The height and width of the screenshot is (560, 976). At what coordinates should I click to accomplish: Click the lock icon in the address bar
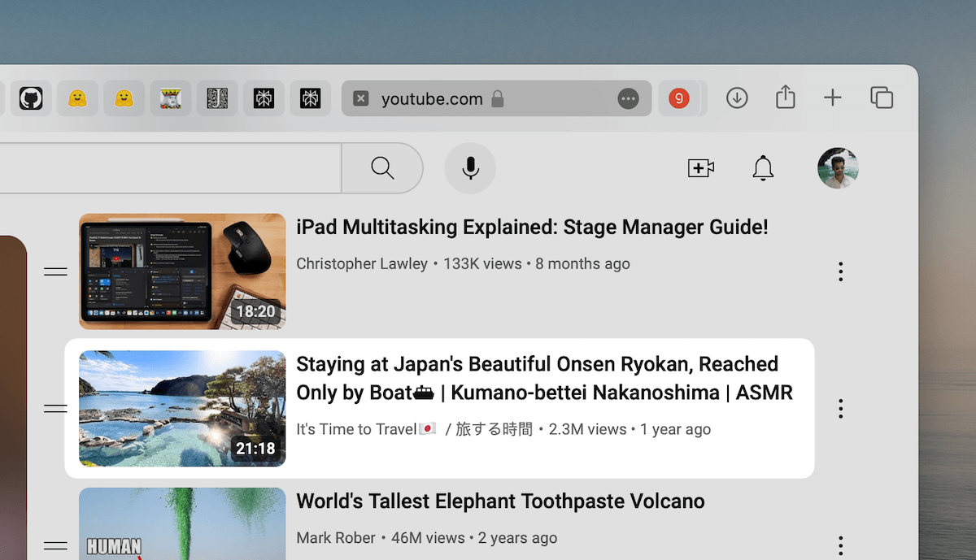pyautogui.click(x=498, y=98)
